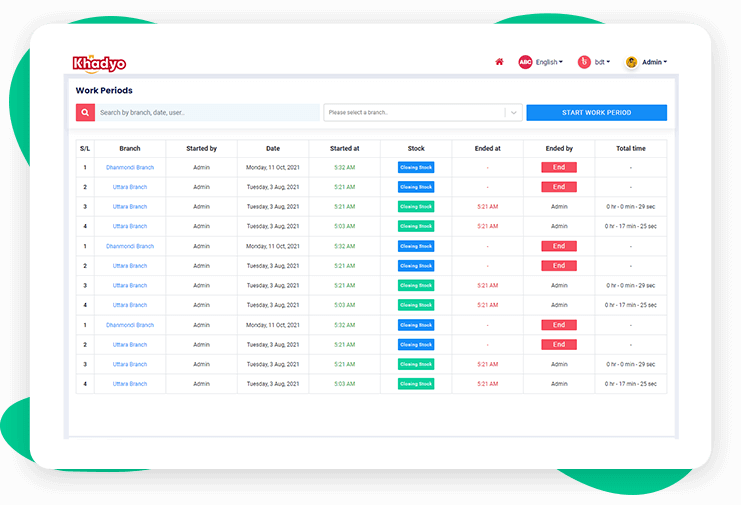Open the English language dropdown

click(549, 62)
